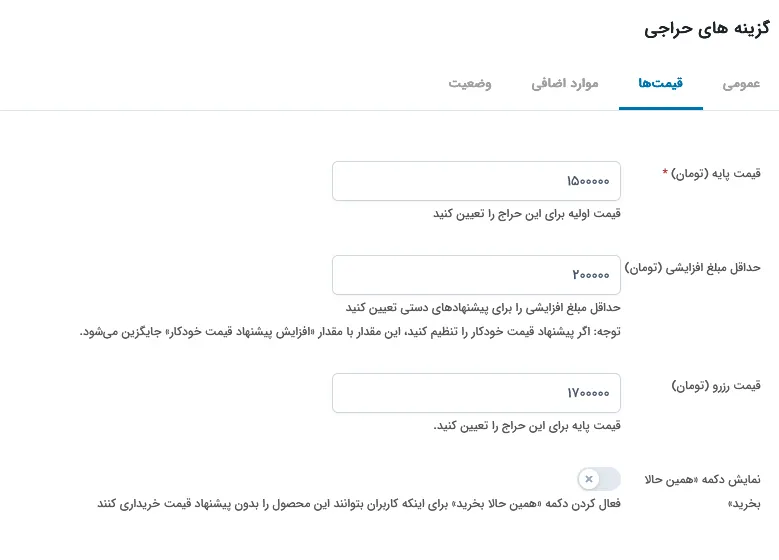This screenshot has height=560, width=779.
Task: Click the قیمت پایه (تومان) label
Action: click(x=716, y=173)
